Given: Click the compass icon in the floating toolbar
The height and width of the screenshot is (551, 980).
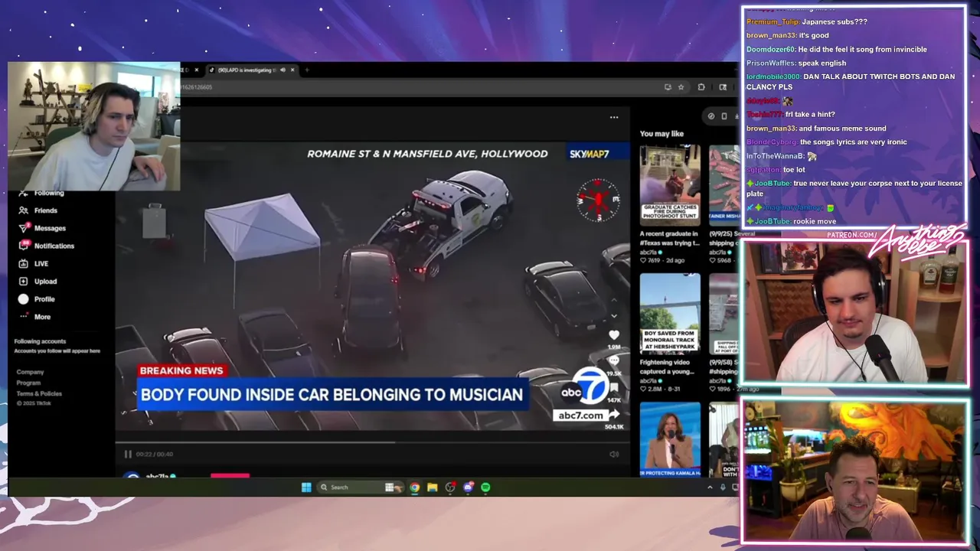Looking at the screenshot, I should 711,116.
